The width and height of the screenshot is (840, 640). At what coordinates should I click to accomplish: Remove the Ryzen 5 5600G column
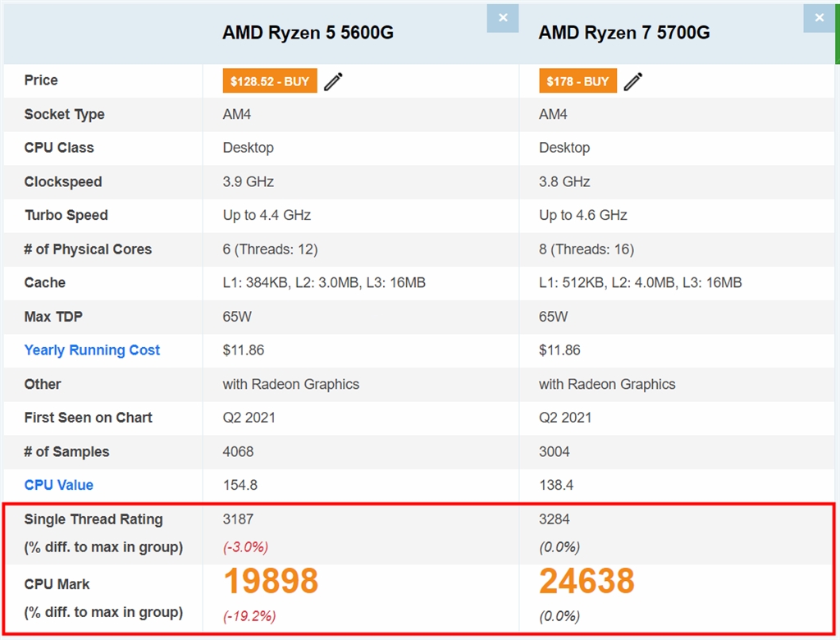click(503, 18)
